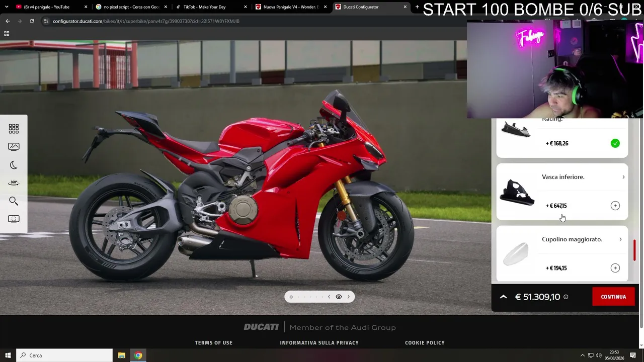
Task: Go to previous view with left chevron
Action: click(x=329, y=297)
